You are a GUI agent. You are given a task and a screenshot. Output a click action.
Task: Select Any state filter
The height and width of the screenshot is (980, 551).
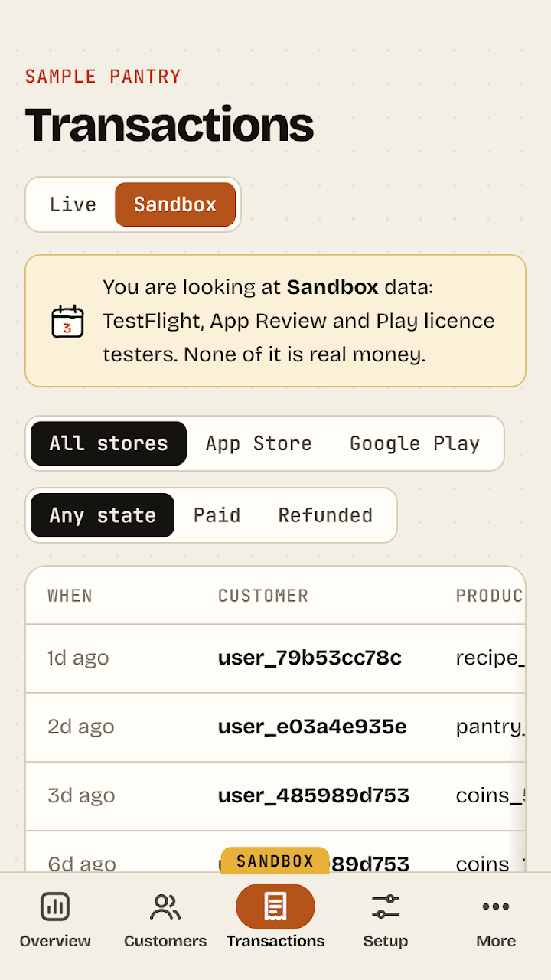click(x=103, y=515)
